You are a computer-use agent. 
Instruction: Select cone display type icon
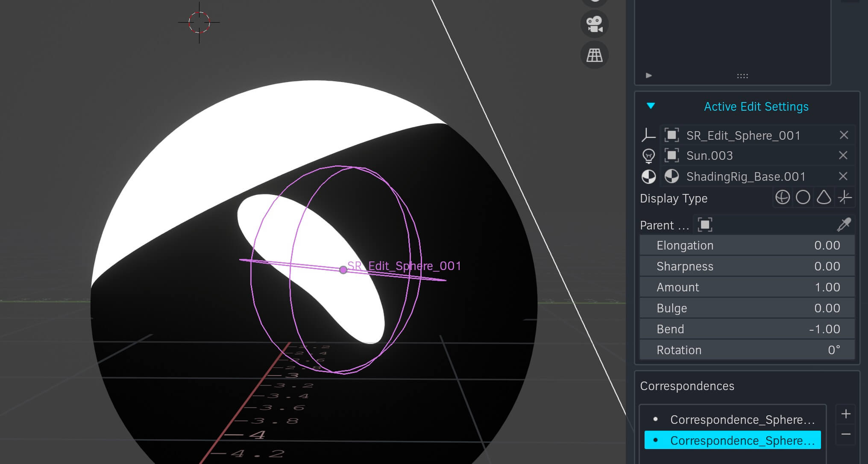coord(824,197)
